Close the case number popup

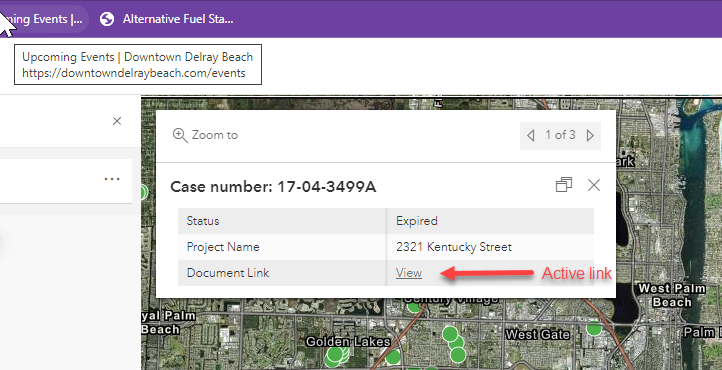[594, 185]
